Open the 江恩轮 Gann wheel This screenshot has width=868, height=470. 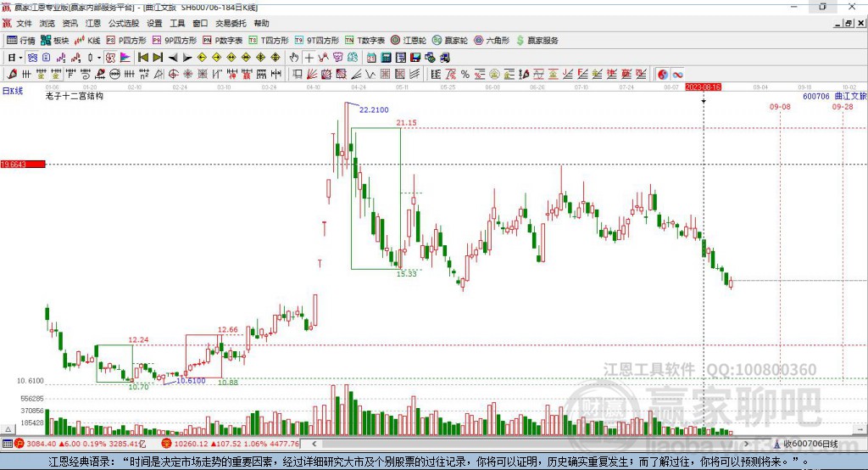coord(409,41)
